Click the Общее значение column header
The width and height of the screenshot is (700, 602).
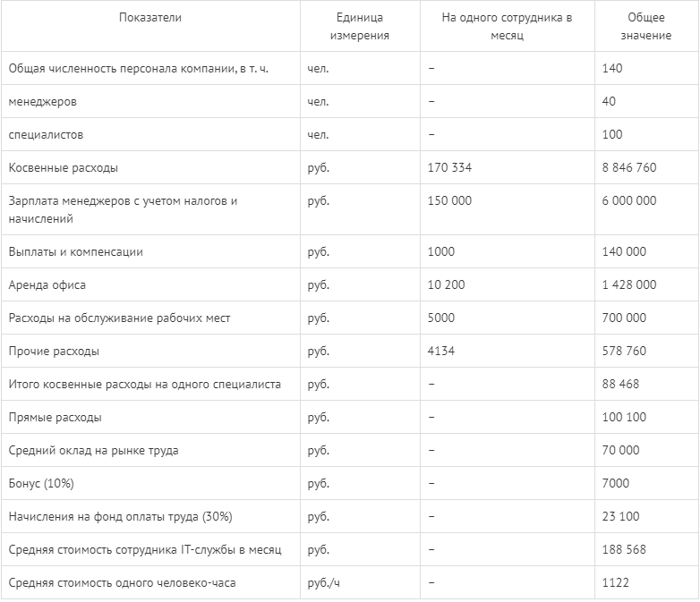[646, 26]
